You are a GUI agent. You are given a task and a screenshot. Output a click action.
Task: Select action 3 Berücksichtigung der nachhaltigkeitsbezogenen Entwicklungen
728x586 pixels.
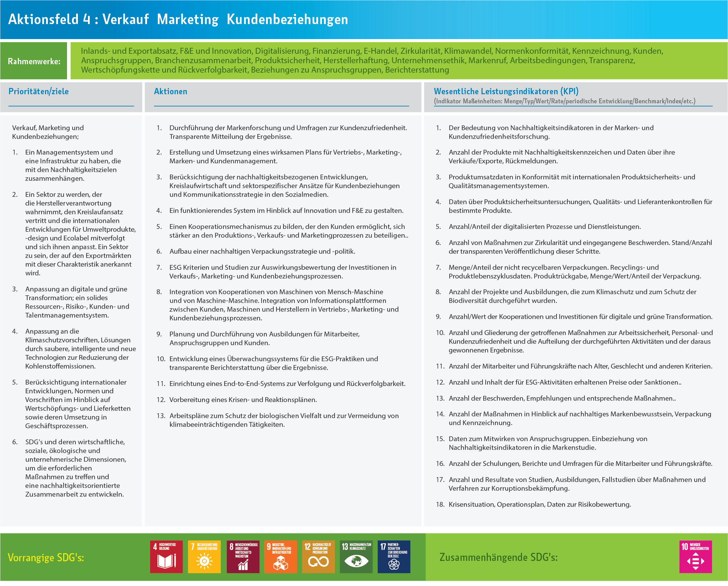pyautogui.click(x=278, y=186)
